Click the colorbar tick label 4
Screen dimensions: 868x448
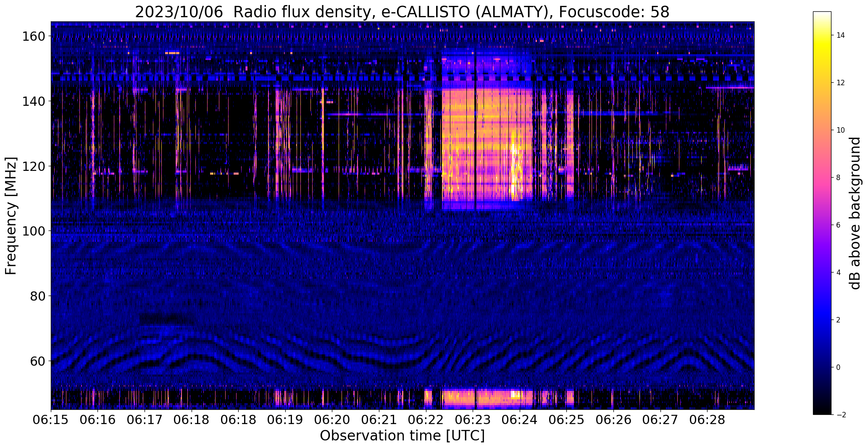pyautogui.click(x=838, y=272)
